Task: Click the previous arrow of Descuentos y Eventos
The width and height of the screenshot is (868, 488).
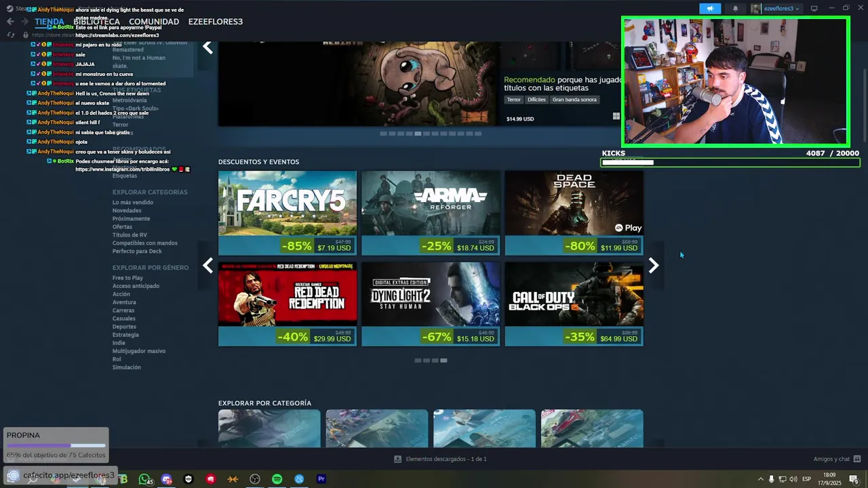Action: (208, 266)
